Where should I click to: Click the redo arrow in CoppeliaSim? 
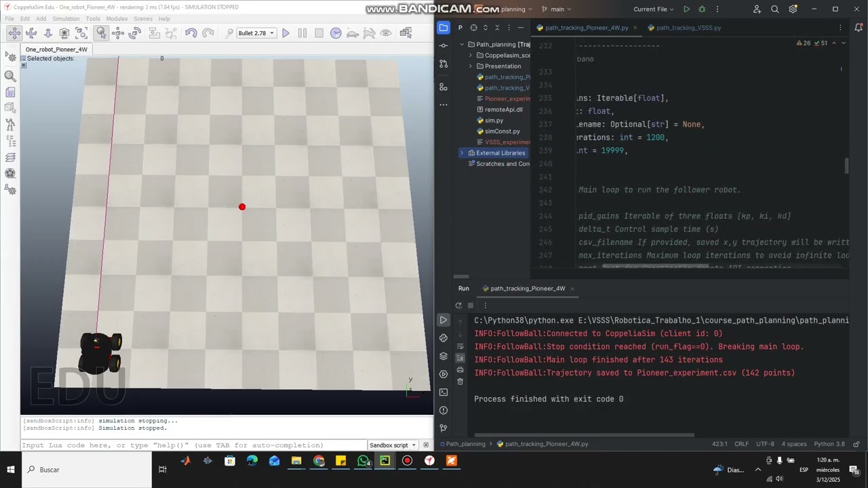(x=208, y=33)
